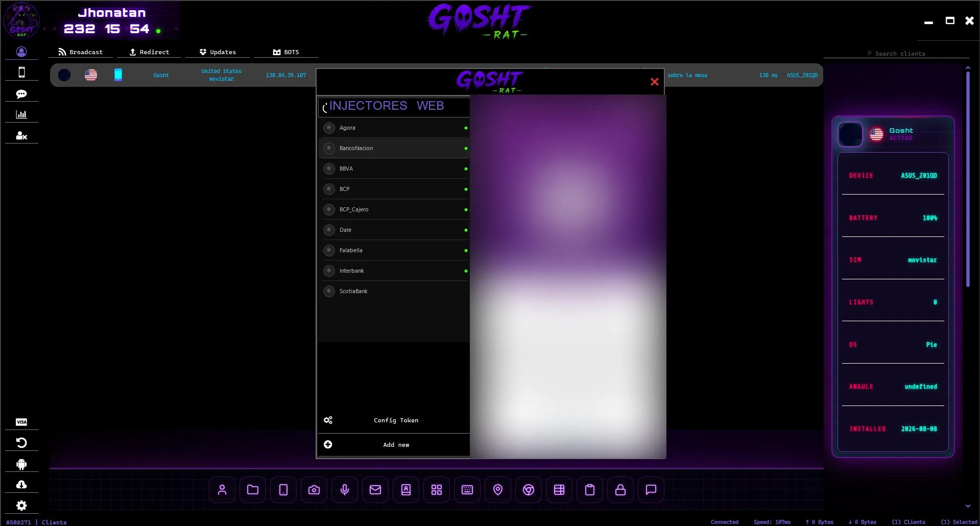Click the cloud download sidebar icon
Image resolution: width=980 pixels, height=526 pixels.
[x=21, y=484]
